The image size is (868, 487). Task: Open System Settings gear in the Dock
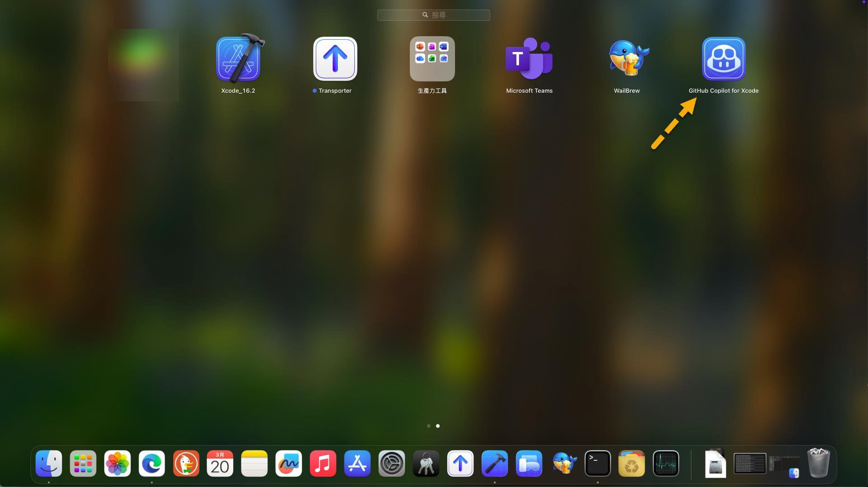392,463
